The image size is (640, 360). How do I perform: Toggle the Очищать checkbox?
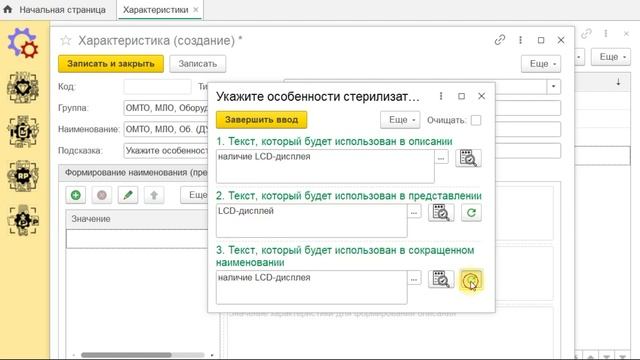pos(476,120)
